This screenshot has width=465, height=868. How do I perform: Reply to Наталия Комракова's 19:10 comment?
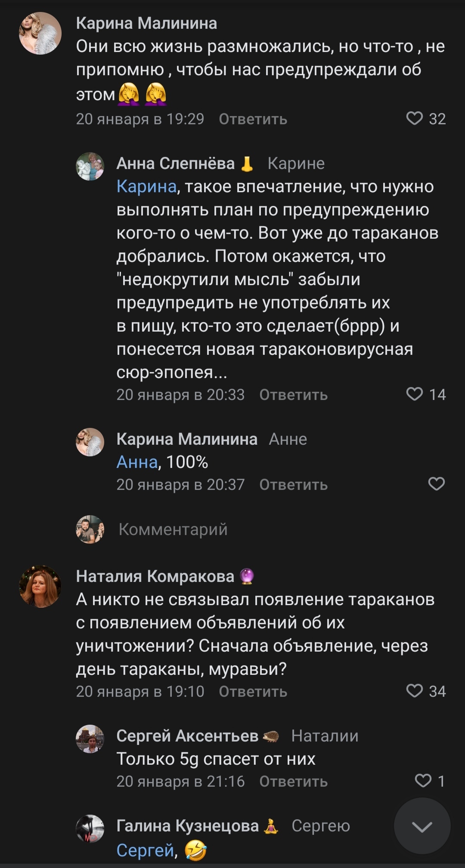tap(253, 692)
